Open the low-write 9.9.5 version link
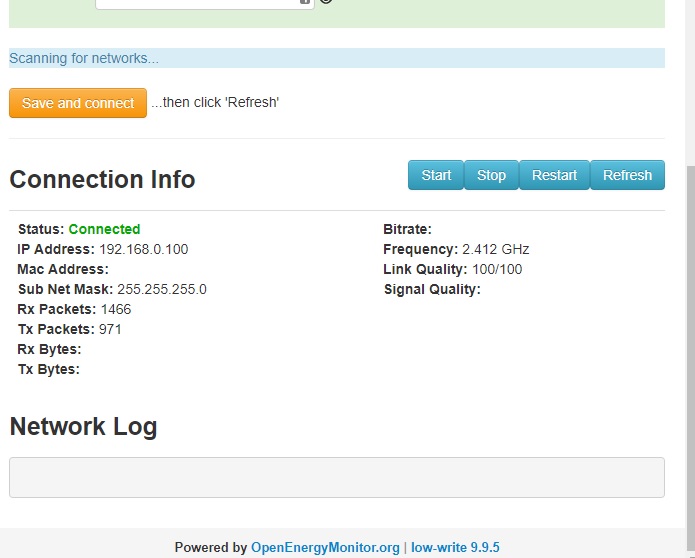695x558 pixels. [x=455, y=547]
